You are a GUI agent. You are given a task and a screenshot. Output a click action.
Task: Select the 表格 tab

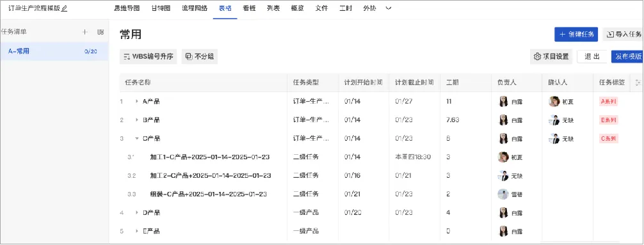click(x=225, y=8)
